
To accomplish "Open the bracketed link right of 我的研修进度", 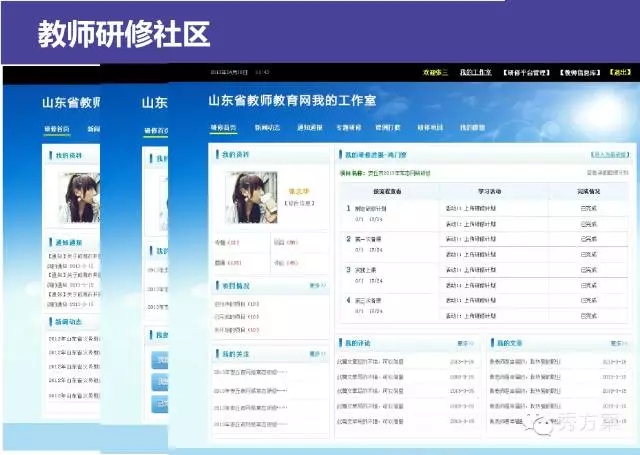I will pos(610,155).
